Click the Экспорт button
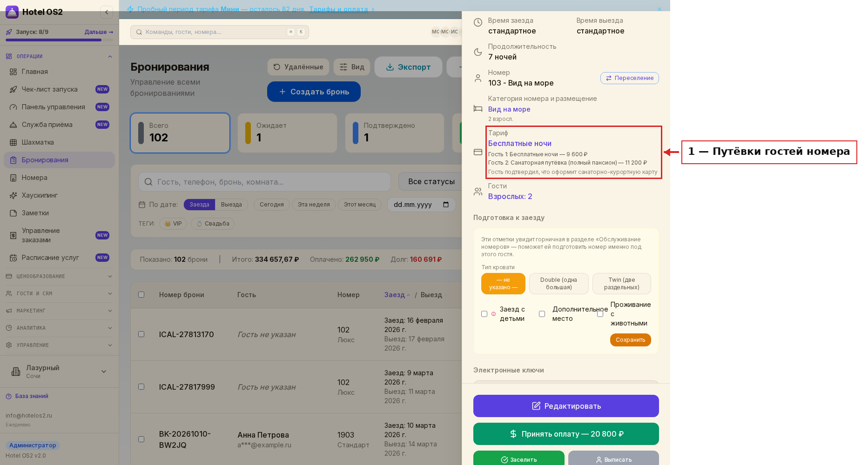868x465 pixels. pyautogui.click(x=408, y=67)
